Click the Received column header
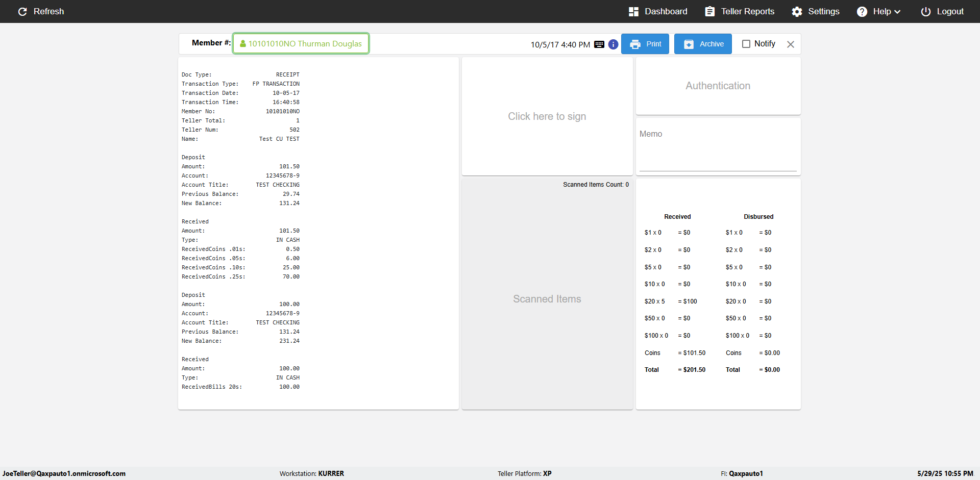 coord(677,217)
